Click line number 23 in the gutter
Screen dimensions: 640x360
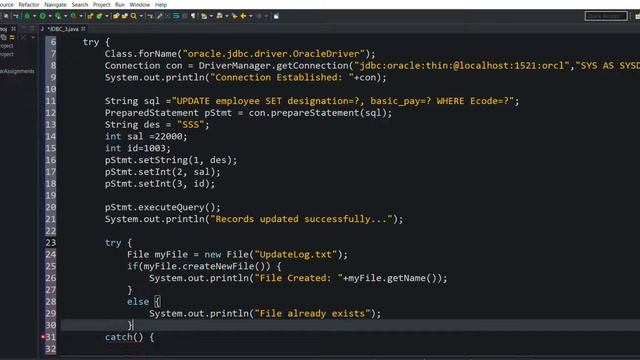[x=51, y=242]
